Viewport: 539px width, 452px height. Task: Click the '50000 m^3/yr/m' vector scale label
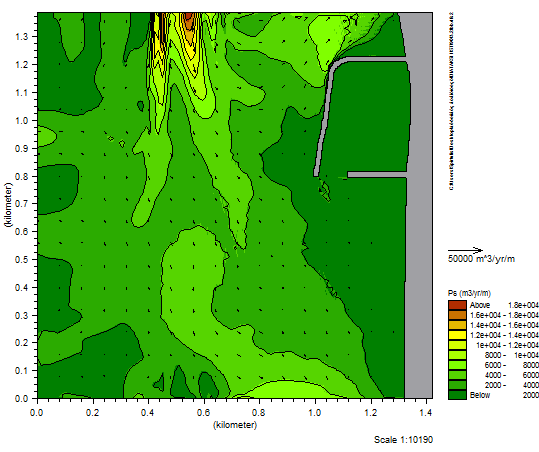pos(481,259)
